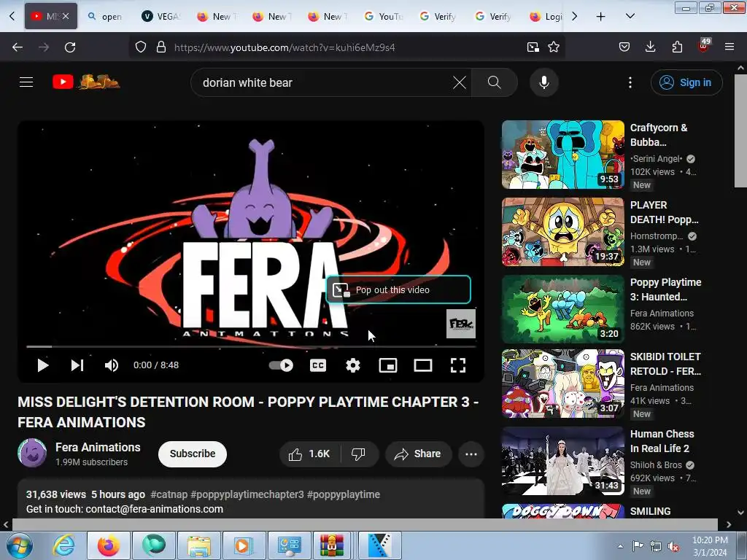Click Pop out this video button
747x560 pixels.
tap(398, 289)
